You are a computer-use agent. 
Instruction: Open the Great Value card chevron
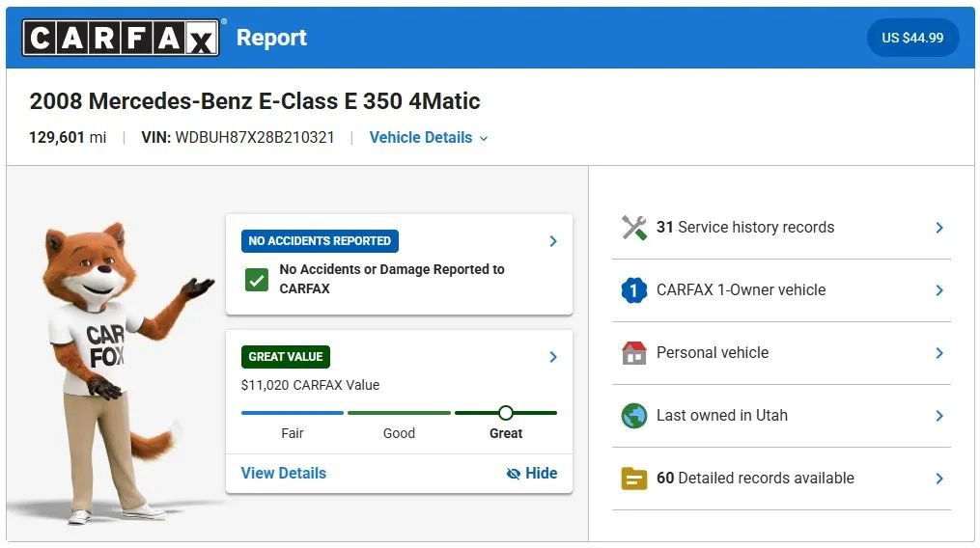(x=553, y=357)
